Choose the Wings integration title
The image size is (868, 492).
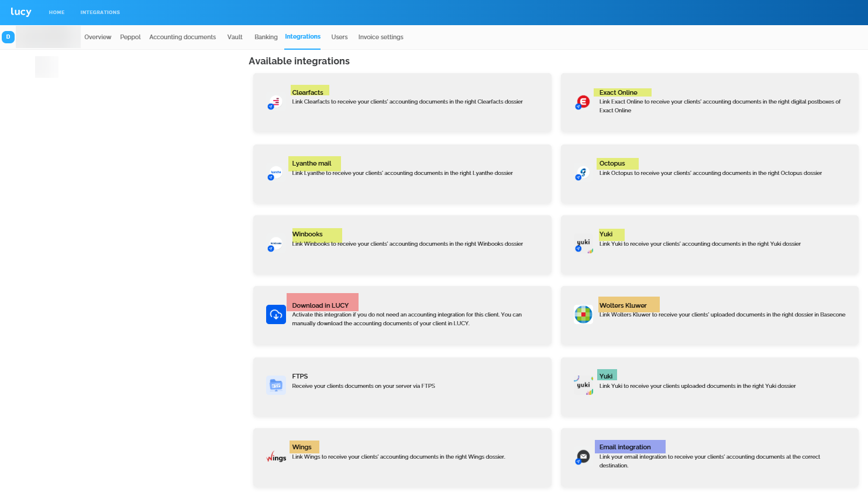point(302,447)
